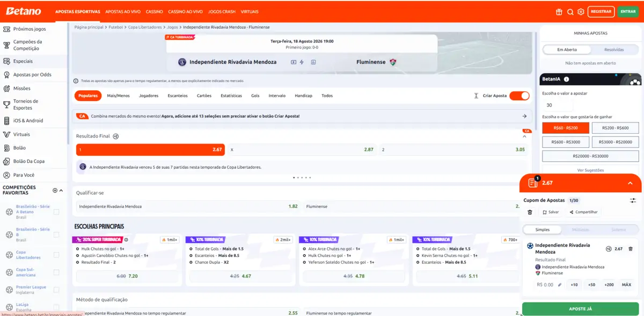Open the match statistics icon next to lightning bolt
Screen dimensions: 644x316
point(313,62)
